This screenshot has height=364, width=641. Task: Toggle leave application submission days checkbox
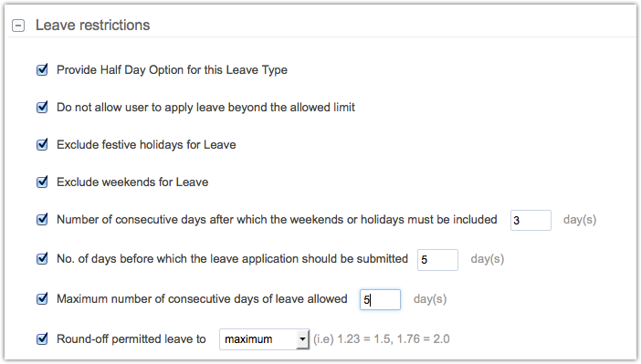pos(42,258)
